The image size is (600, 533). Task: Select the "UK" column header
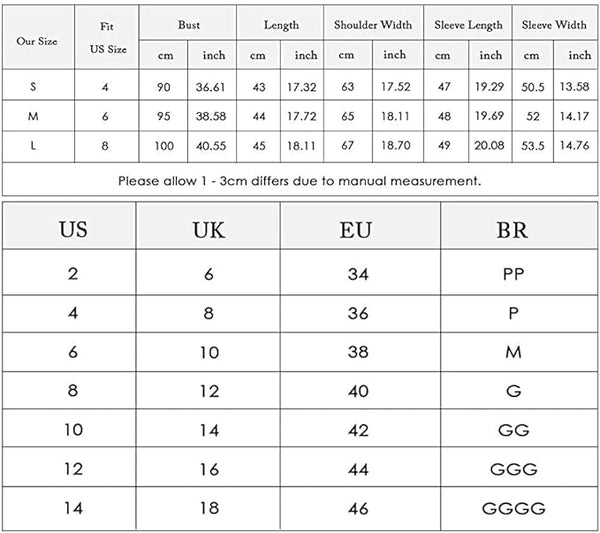coord(208,230)
